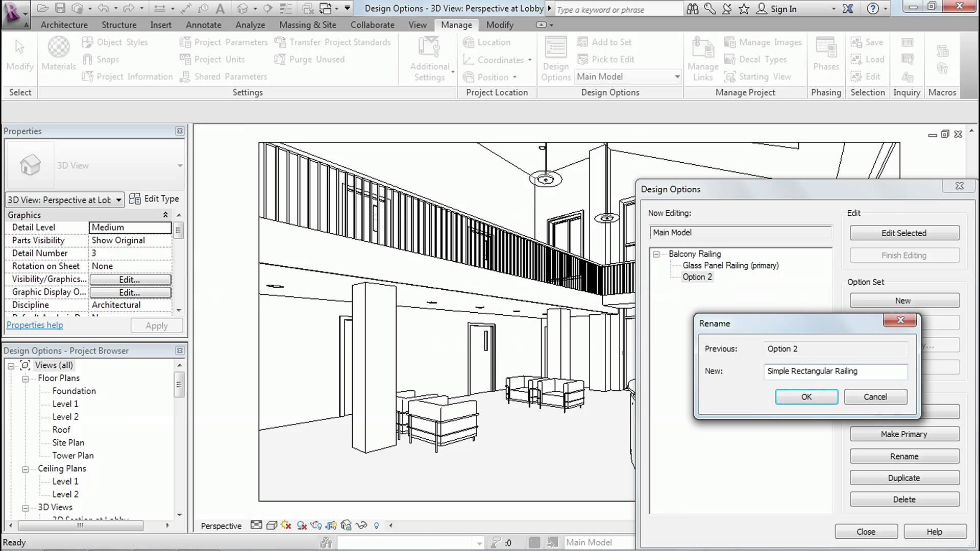Open the Collaborate ribbon tab
Image resolution: width=980 pixels, height=551 pixels.
[372, 25]
